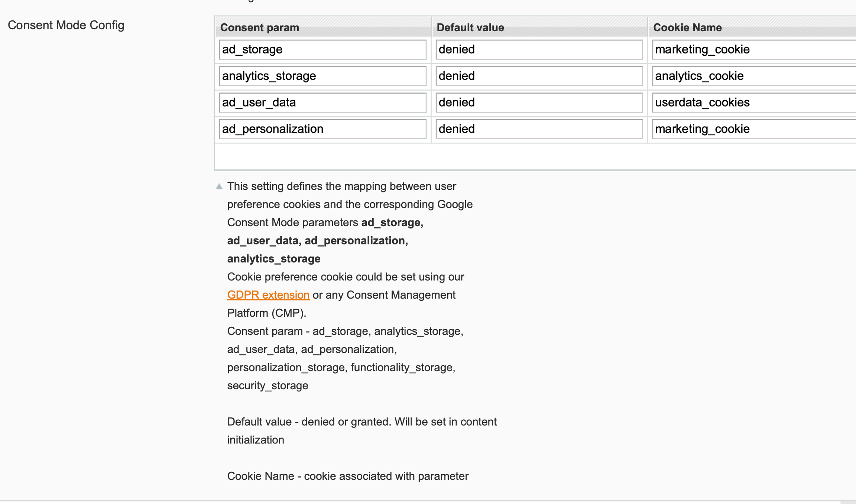Click the ad_personalization consent param input
Screen dimensions: 856x504
pyautogui.click(x=322, y=129)
